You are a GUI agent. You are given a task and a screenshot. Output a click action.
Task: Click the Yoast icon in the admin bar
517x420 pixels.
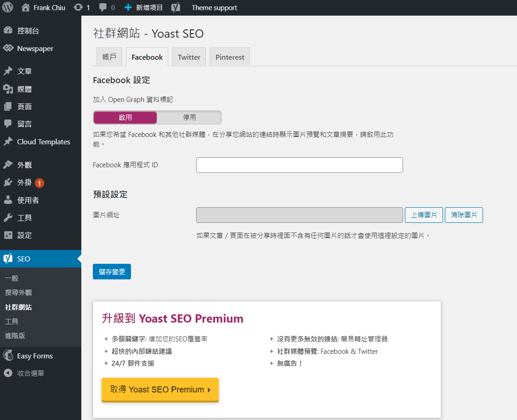[176, 7]
